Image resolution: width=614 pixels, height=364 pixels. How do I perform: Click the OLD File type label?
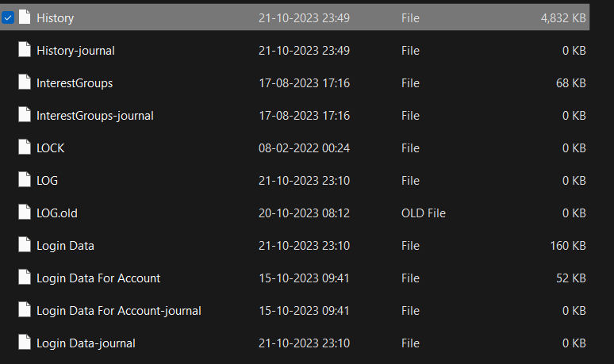point(424,213)
